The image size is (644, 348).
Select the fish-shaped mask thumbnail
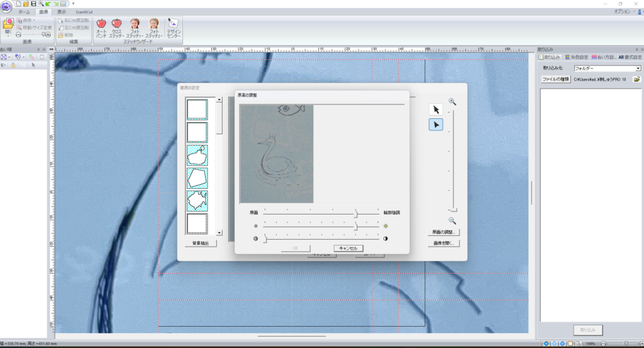point(197,200)
